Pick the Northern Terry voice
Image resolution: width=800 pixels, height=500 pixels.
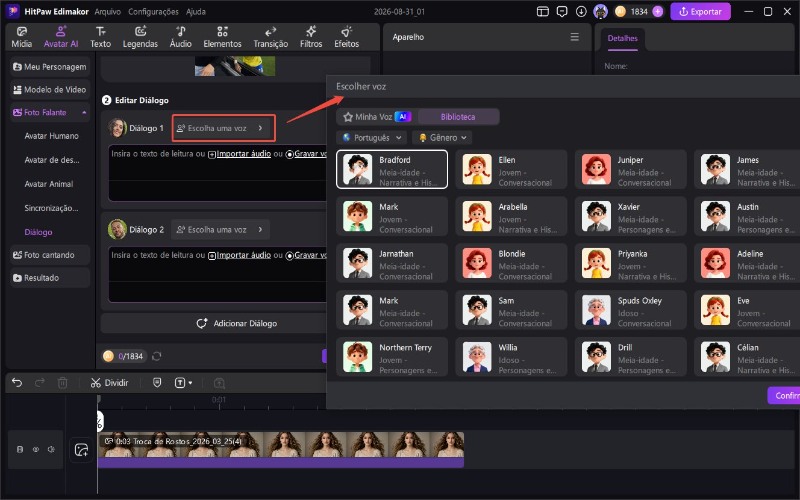coord(392,357)
